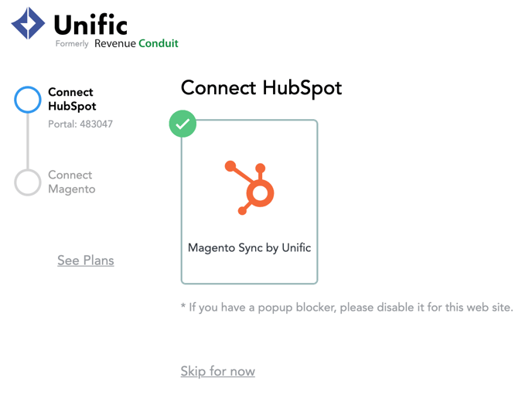The height and width of the screenshot is (398, 532).
Task: Click the vertical progress line between steps
Action: [x=28, y=141]
